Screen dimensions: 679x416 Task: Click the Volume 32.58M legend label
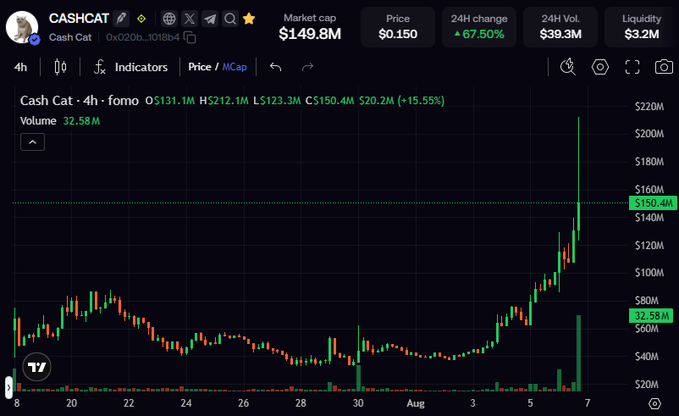[60, 121]
